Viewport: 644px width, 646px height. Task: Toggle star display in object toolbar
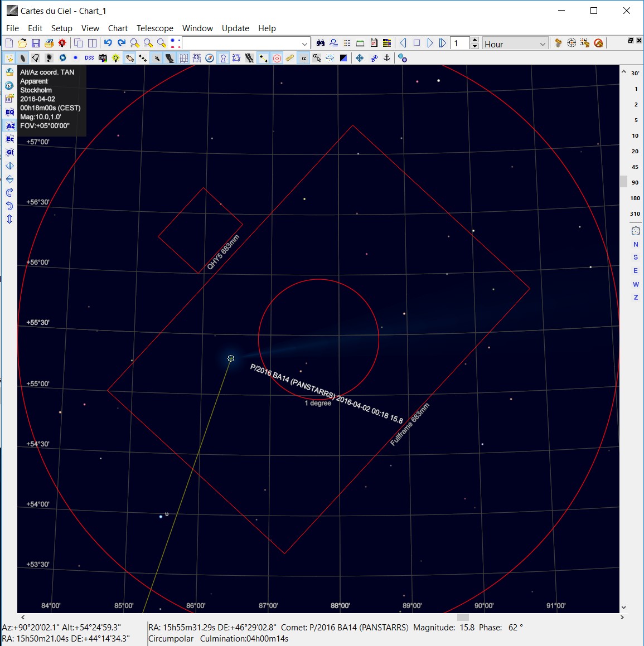9,58
